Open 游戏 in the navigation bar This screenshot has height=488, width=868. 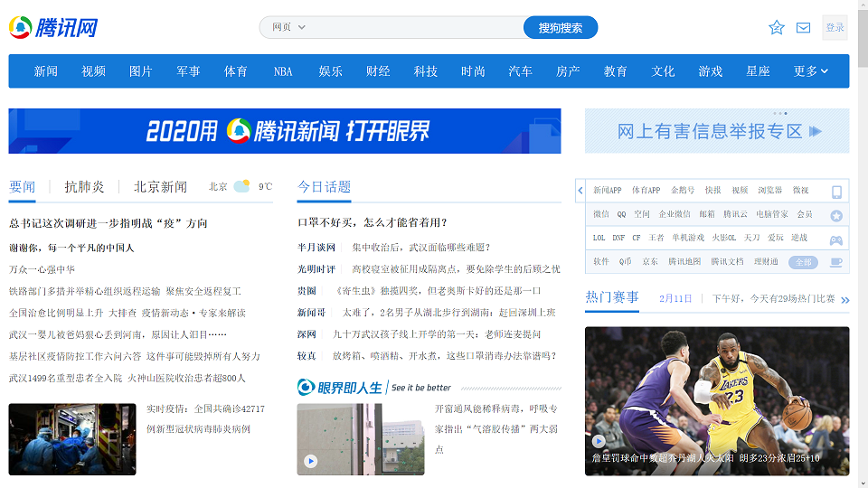711,71
